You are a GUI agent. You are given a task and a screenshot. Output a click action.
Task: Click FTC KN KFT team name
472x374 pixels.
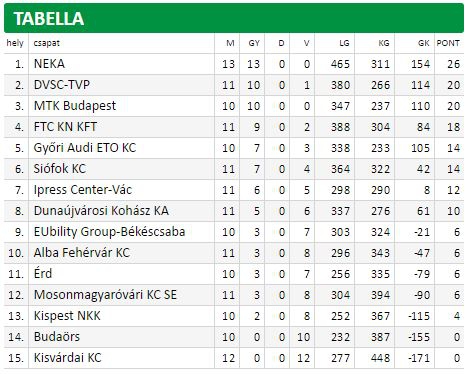pos(65,127)
